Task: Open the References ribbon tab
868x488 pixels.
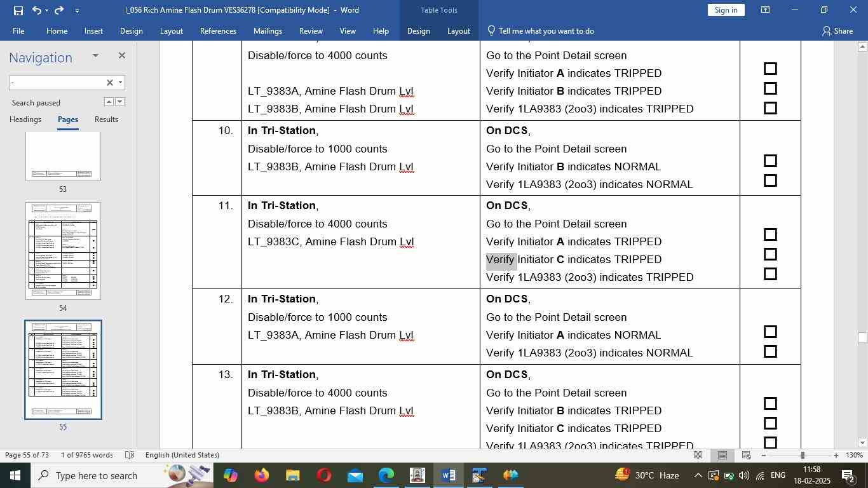Action: (218, 31)
